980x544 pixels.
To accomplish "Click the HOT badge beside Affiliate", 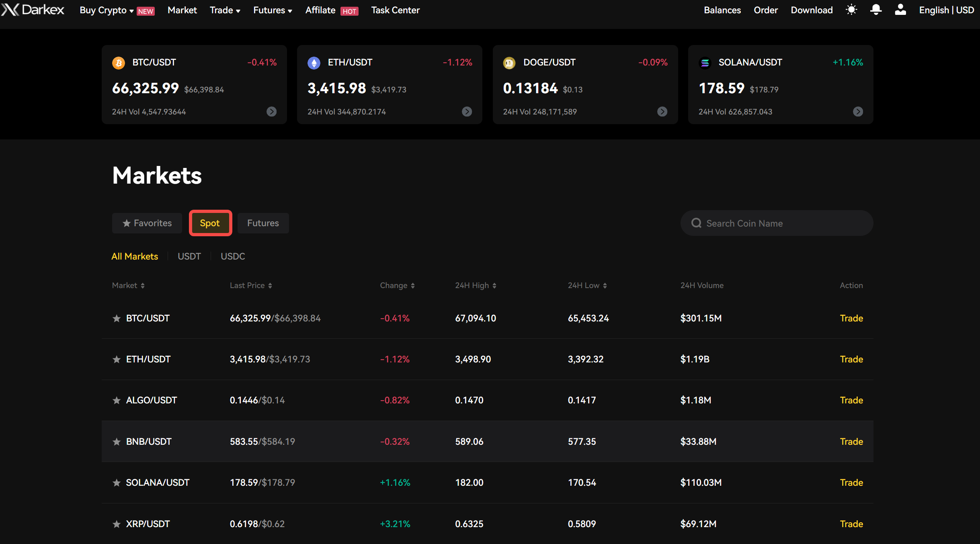I will 349,11.
